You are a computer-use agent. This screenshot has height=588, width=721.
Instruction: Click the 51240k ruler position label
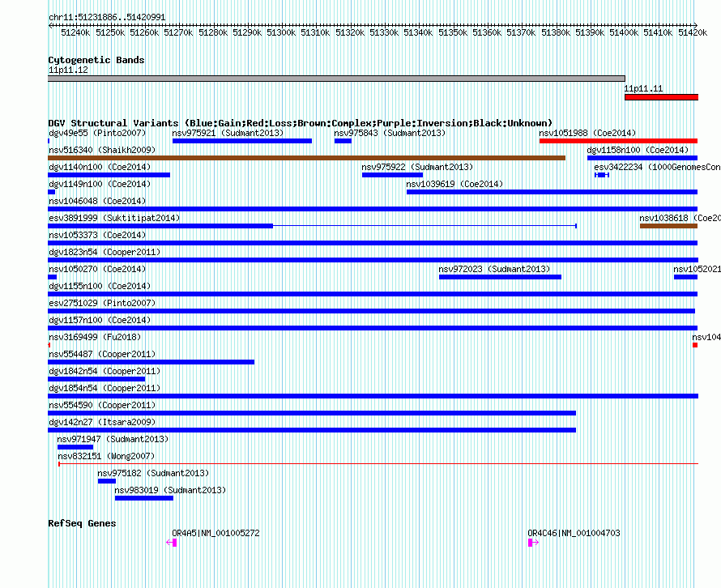pos(75,32)
